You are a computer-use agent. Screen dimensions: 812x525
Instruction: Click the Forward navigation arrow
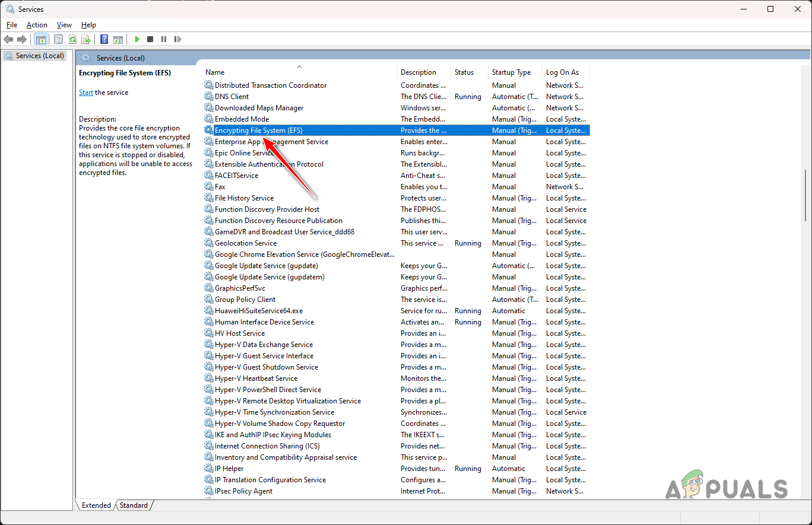coord(22,39)
